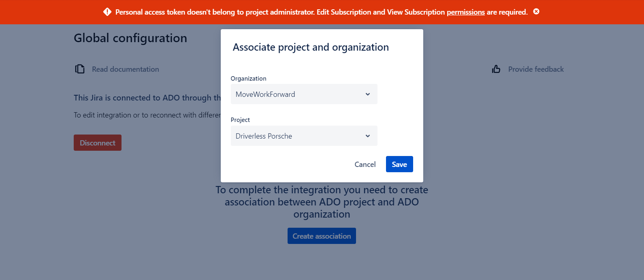This screenshot has height=280, width=644.
Task: Open the Project dropdown showing Driverless Porsche
Action: (x=300, y=136)
